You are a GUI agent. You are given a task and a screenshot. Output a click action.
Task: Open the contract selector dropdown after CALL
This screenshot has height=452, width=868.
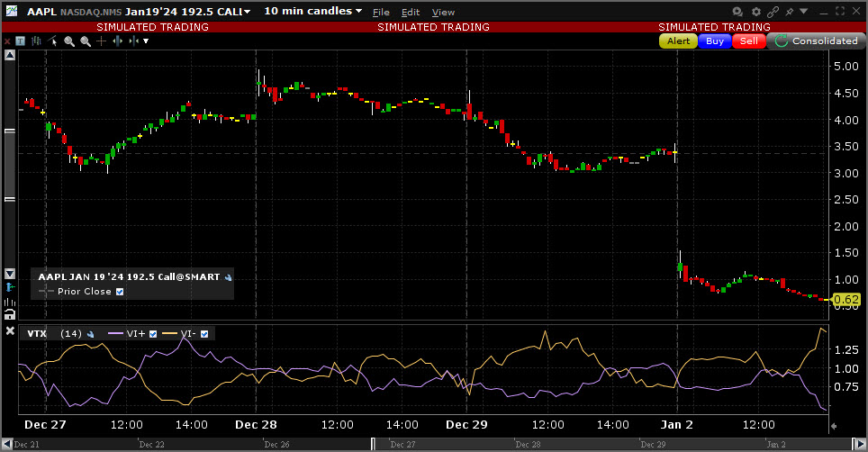(247, 12)
